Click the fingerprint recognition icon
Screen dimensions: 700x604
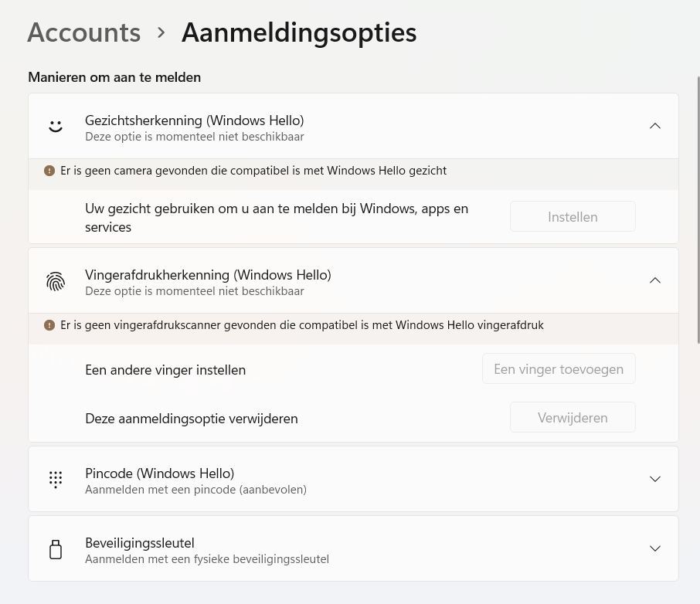click(56, 282)
